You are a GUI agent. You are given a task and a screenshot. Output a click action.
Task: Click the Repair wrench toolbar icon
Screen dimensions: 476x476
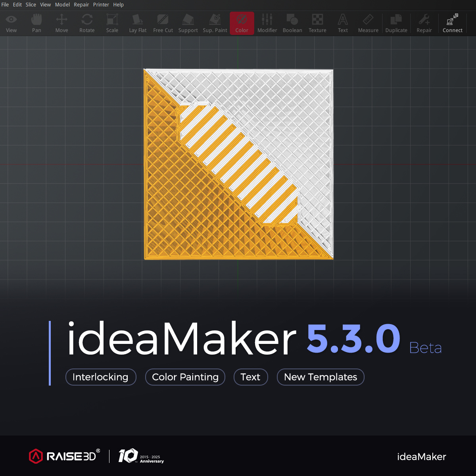point(424,23)
